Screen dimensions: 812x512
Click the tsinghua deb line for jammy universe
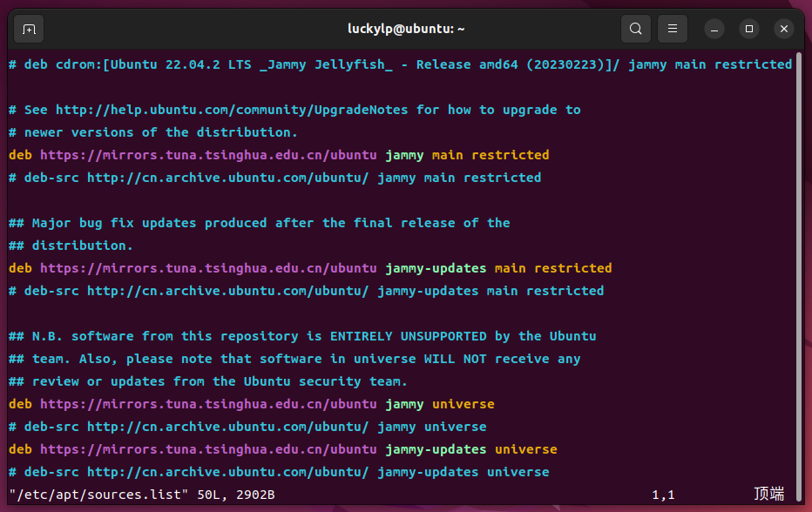tap(252, 404)
